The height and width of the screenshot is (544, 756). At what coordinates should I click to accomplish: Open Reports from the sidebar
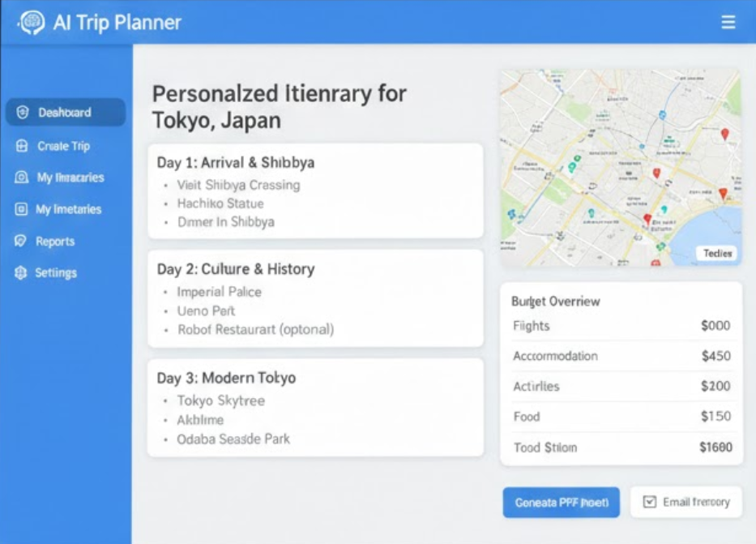(x=55, y=242)
